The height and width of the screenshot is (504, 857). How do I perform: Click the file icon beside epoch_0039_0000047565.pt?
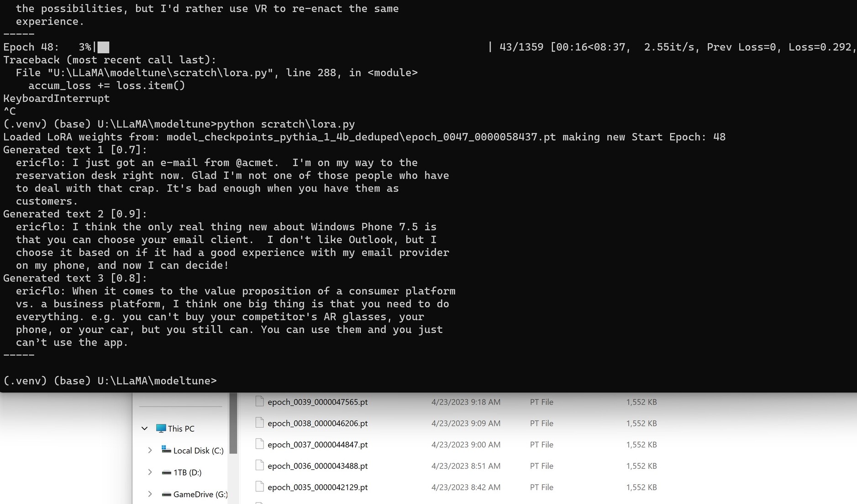260,401
